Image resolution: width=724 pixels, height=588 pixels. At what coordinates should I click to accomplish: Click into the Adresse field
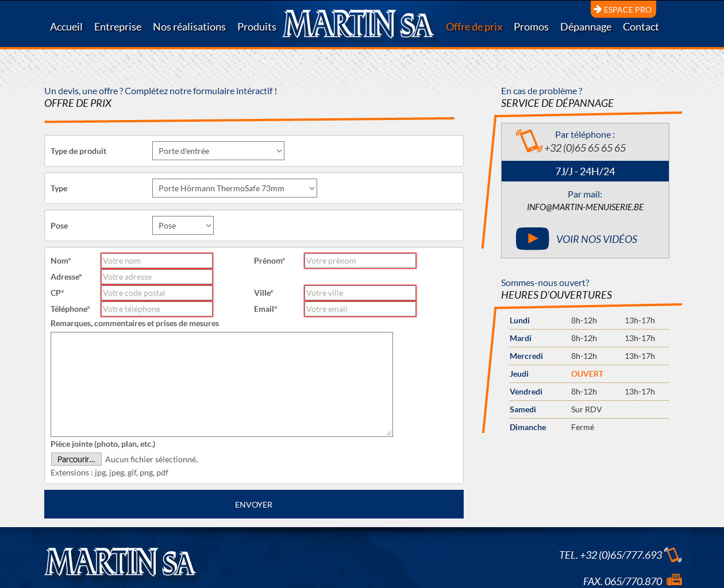[157, 277]
